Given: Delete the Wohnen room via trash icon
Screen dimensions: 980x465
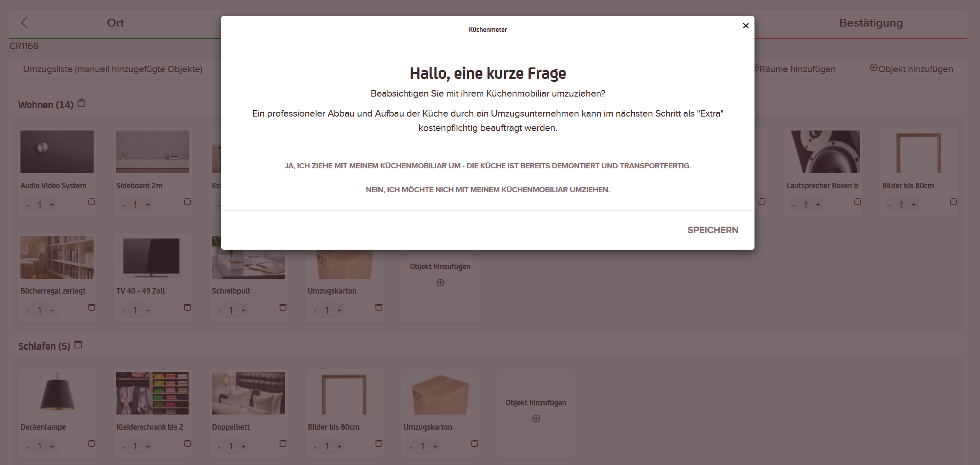Looking at the screenshot, I should click(x=81, y=103).
